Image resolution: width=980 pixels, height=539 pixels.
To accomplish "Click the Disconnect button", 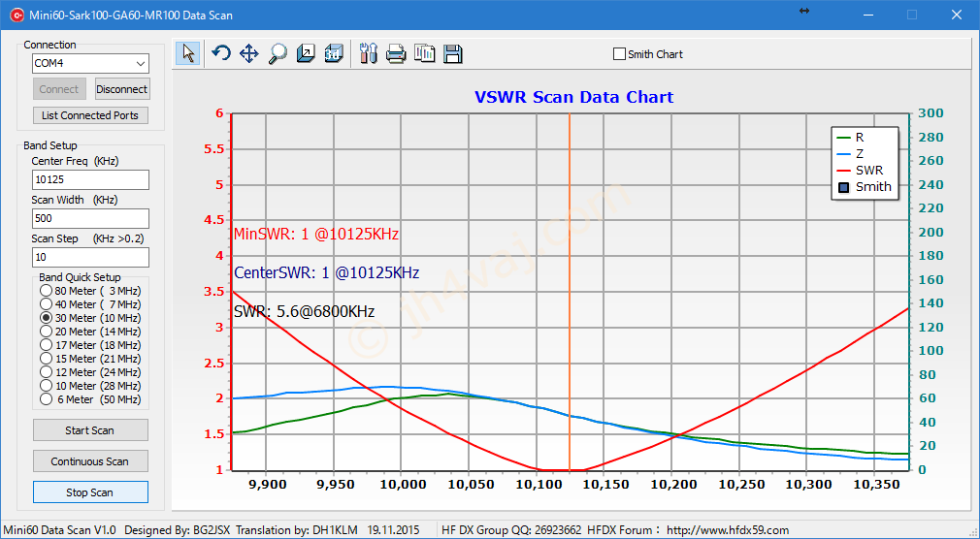I will coord(122,89).
